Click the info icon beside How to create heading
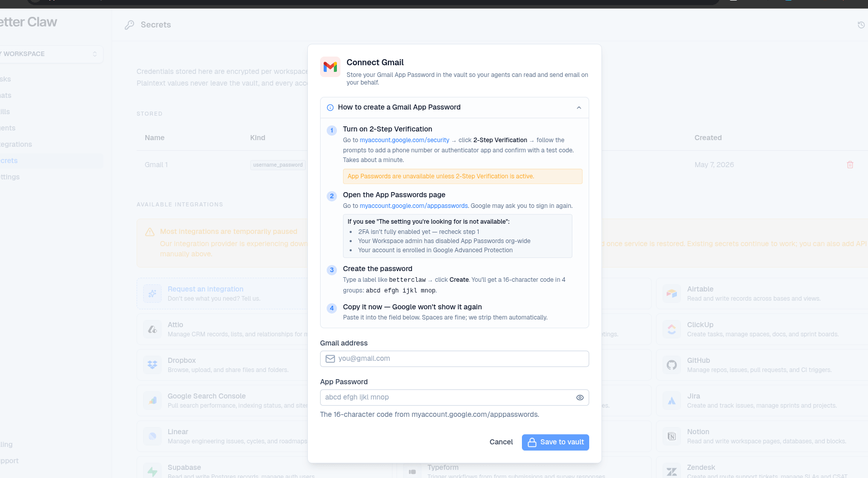Image resolution: width=868 pixels, height=478 pixels. point(330,108)
